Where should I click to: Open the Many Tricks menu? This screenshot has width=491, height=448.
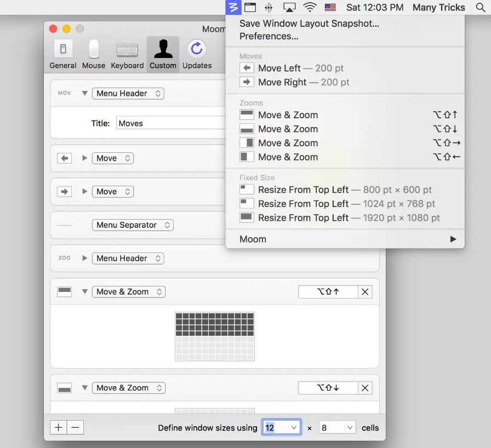coord(438,7)
